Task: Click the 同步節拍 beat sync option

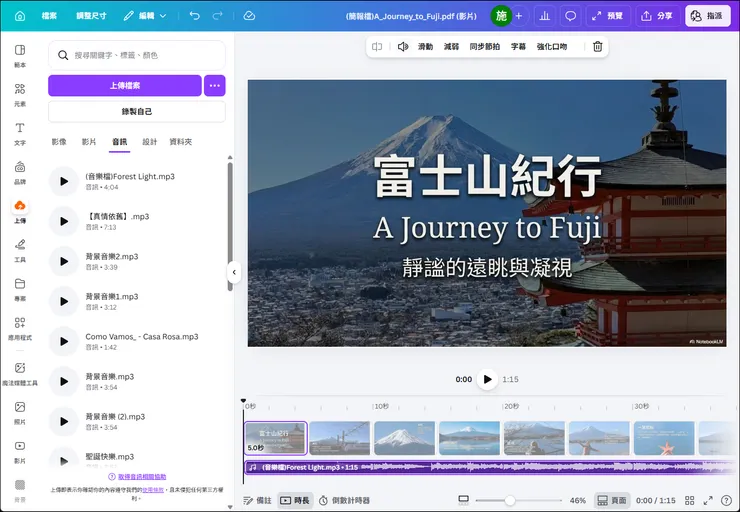Action: point(484,47)
